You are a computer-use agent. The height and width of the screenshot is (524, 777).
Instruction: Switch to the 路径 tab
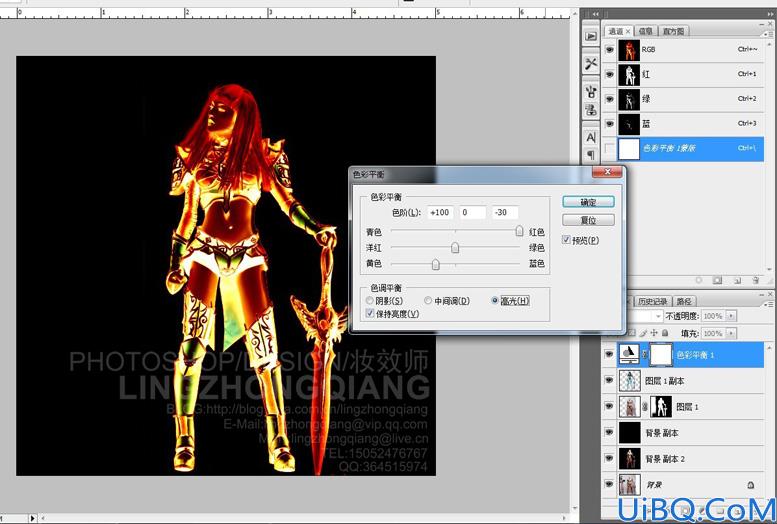684,301
